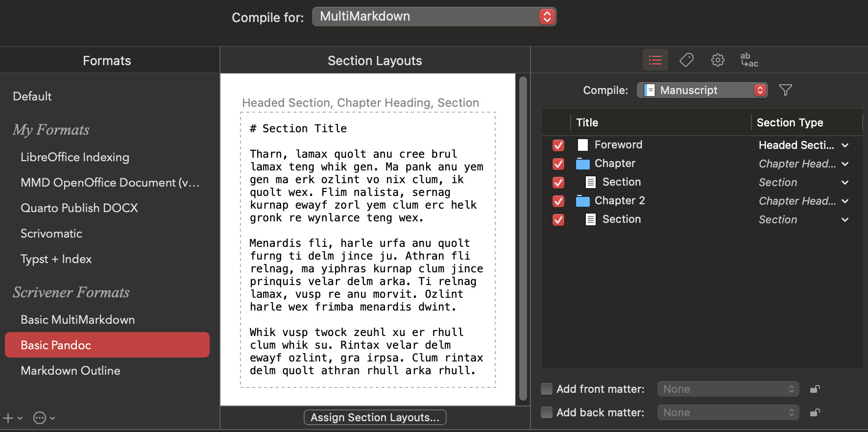
Task: Open the metadata tag tab icon
Action: click(686, 60)
